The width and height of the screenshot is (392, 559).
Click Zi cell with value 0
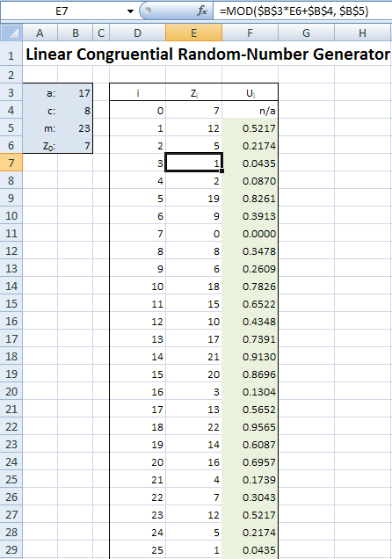(x=194, y=234)
